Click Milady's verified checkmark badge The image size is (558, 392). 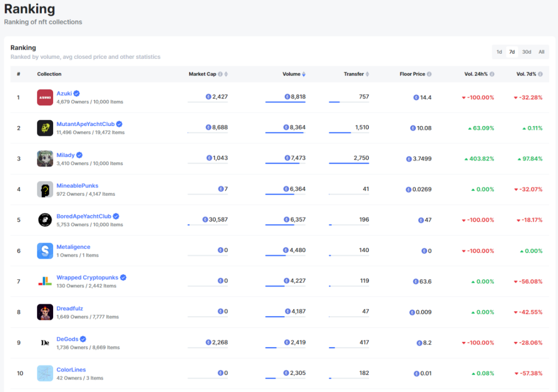coord(80,155)
